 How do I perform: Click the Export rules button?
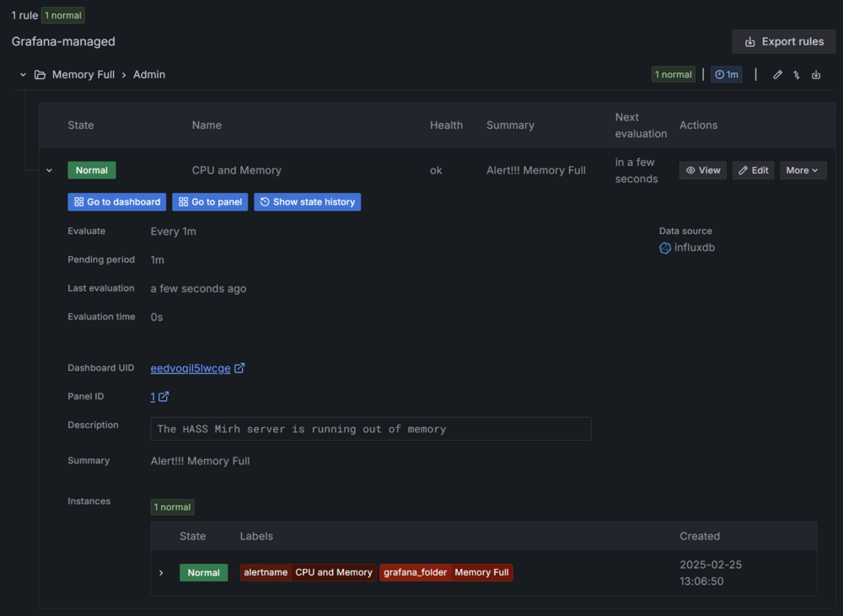(783, 41)
